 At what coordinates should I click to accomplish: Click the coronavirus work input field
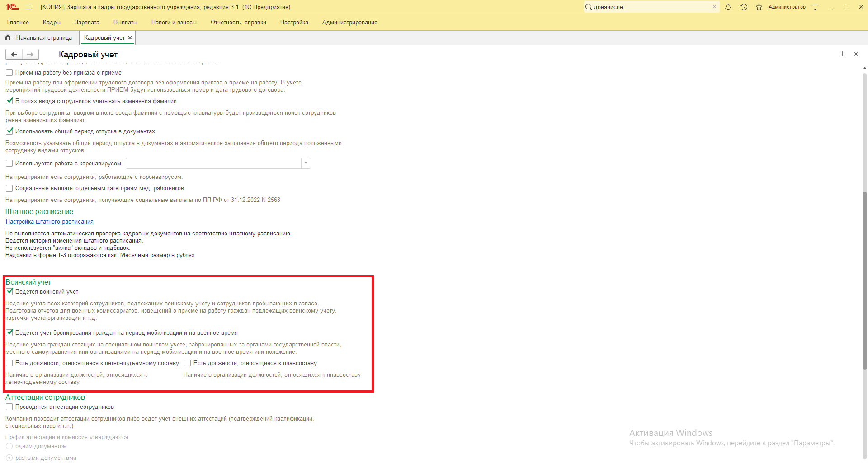(213, 163)
